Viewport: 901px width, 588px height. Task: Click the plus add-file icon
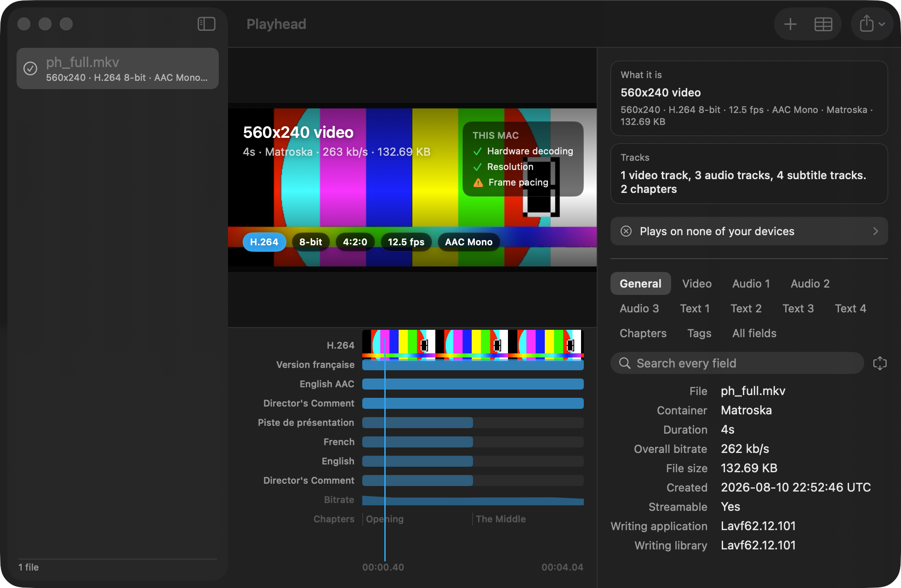pyautogui.click(x=790, y=24)
